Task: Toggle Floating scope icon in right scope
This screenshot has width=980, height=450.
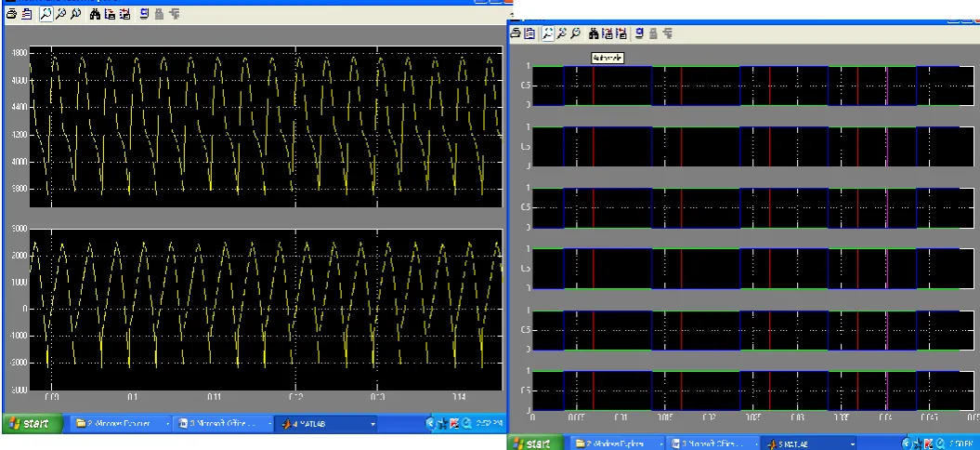Action: 639,33
